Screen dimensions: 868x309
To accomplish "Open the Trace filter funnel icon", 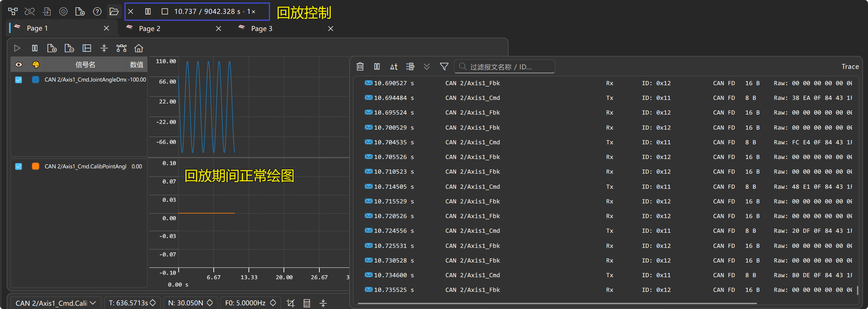I will (444, 66).
